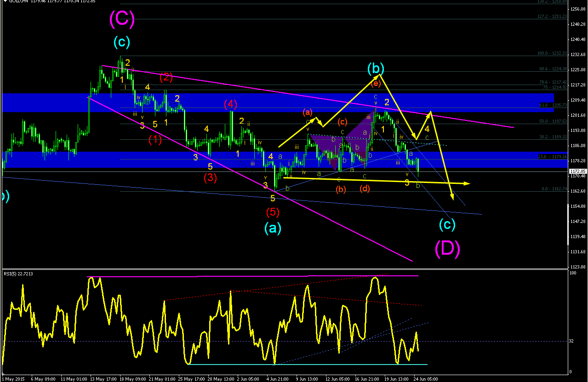Click the 78.6 - 1217.42 Fibonacci label
588x382 pixels.
(553, 82)
